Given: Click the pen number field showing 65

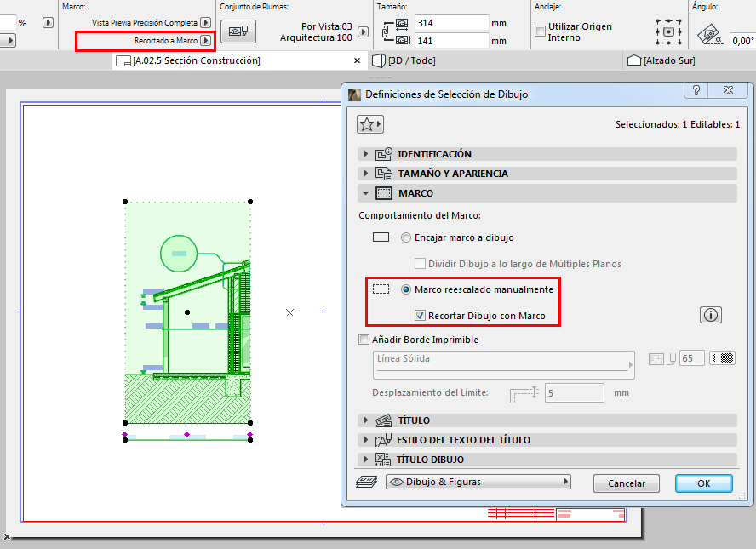Looking at the screenshot, I should (692, 358).
